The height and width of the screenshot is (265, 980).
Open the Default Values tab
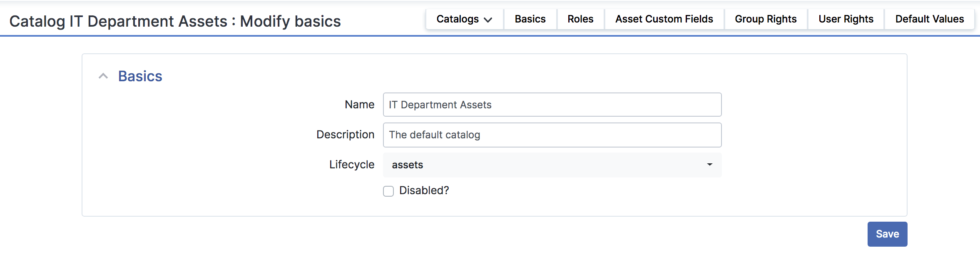[930, 19]
